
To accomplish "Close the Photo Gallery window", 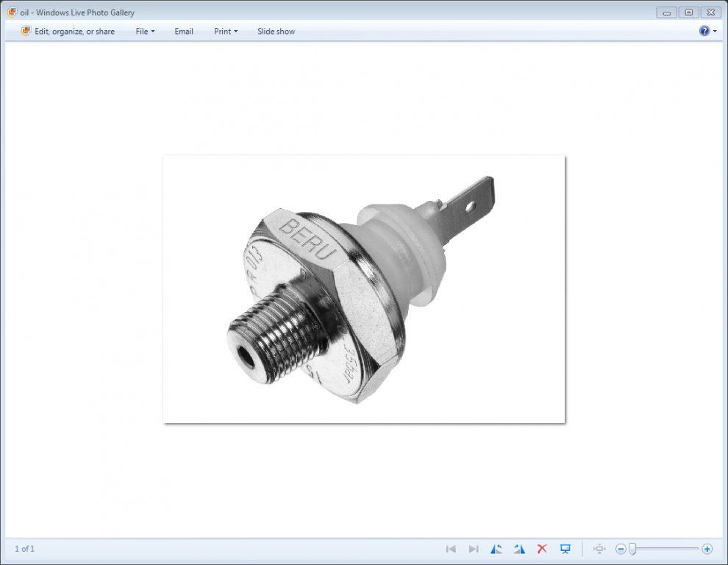I will pos(711,13).
